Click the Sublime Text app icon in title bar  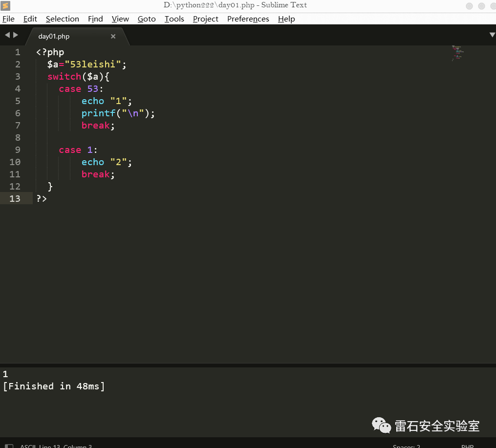point(6,6)
